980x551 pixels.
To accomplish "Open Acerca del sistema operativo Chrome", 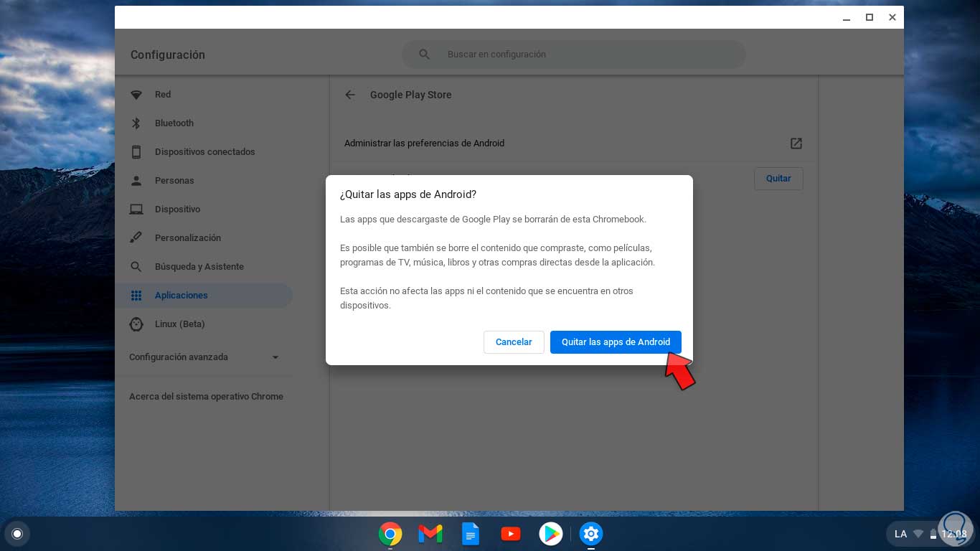I will [206, 397].
